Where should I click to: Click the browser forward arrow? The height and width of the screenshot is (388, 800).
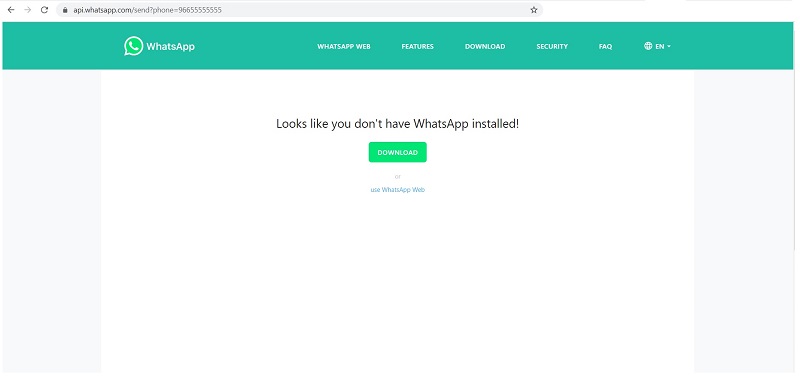point(28,10)
